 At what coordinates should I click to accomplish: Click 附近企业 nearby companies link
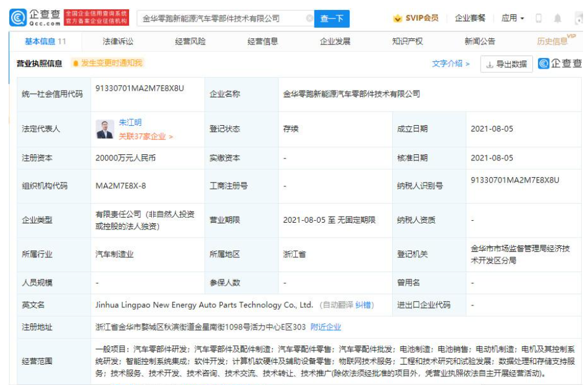pyautogui.click(x=325, y=327)
